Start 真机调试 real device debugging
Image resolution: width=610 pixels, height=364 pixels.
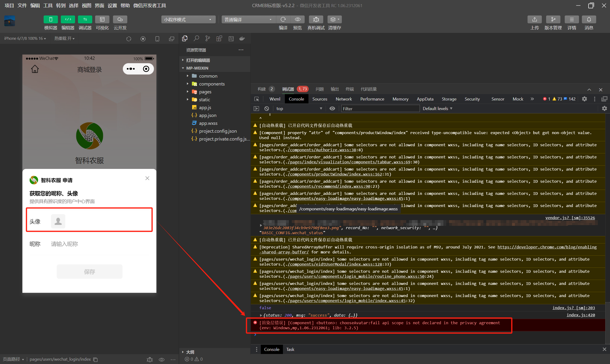pos(316,19)
